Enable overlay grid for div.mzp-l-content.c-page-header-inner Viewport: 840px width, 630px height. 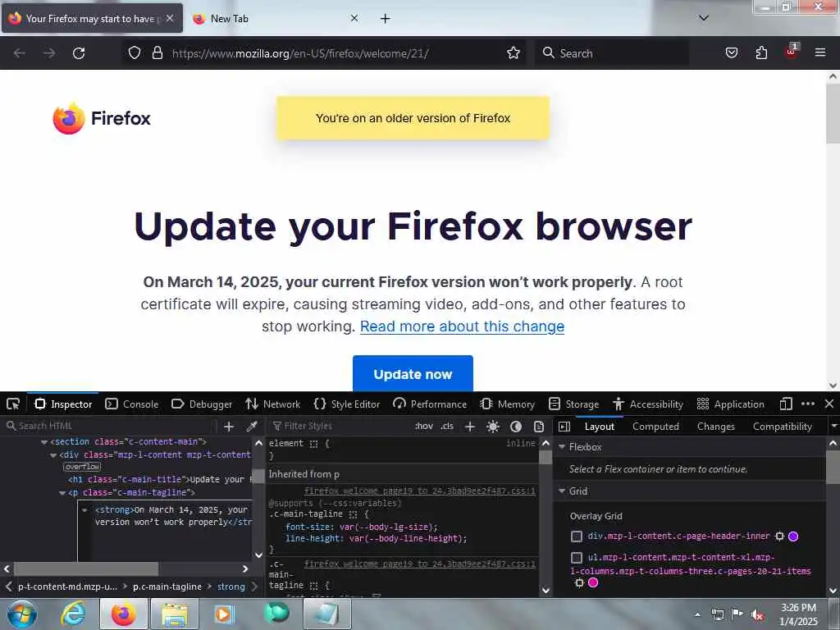click(x=577, y=536)
